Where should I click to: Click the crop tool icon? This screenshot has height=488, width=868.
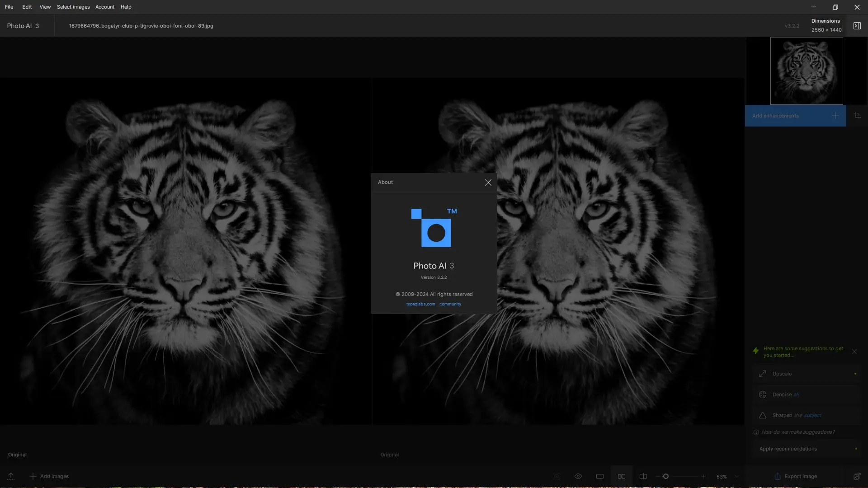point(857,116)
